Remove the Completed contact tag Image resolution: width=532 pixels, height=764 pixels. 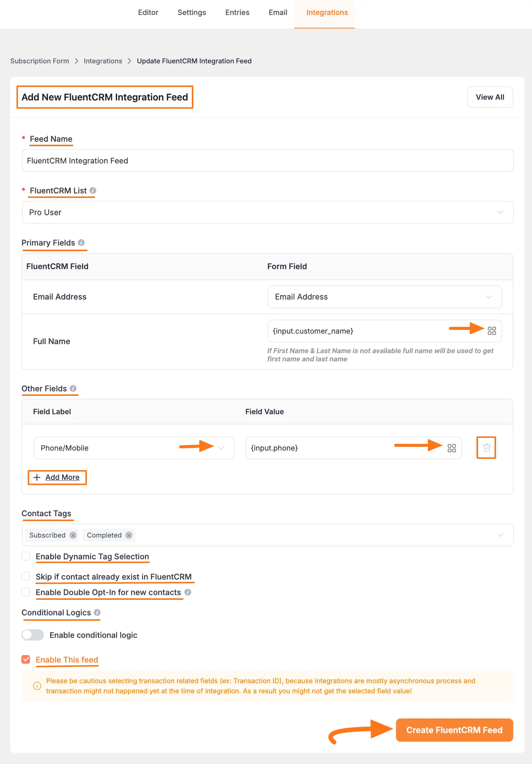point(129,535)
